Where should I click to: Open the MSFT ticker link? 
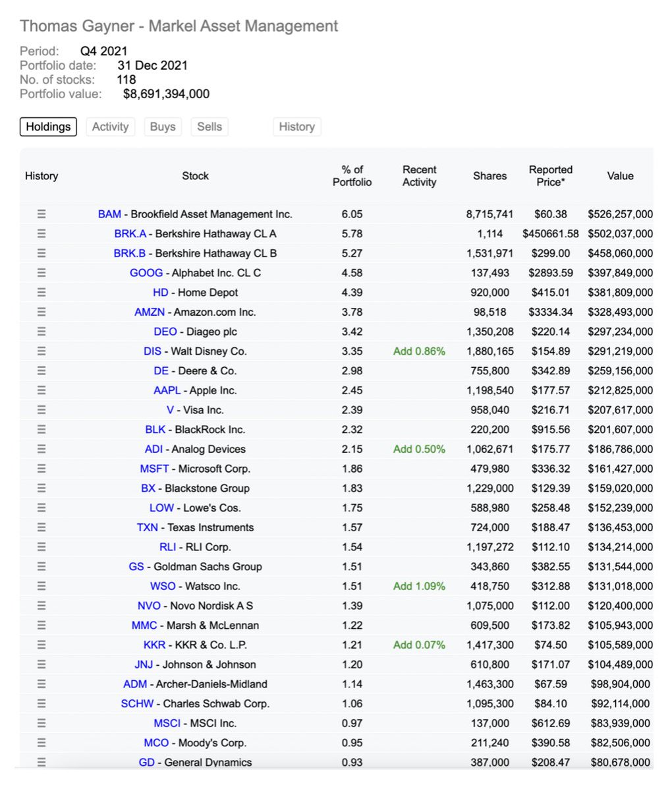[x=154, y=469]
